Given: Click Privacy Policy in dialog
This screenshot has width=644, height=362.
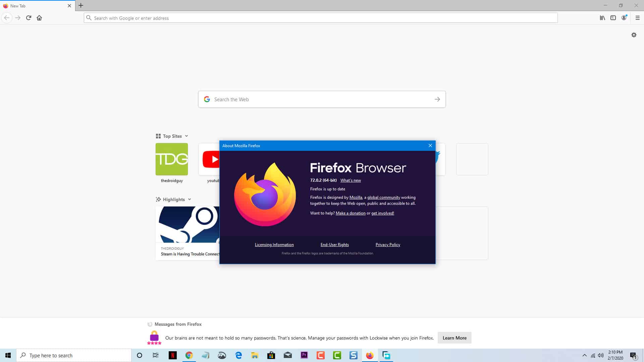Looking at the screenshot, I should pyautogui.click(x=387, y=244).
